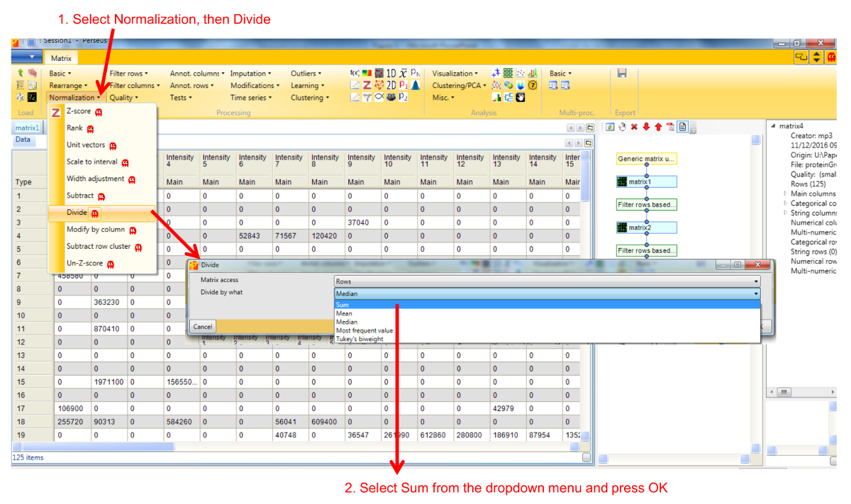Click the red X delete workflow icon

tap(634, 127)
